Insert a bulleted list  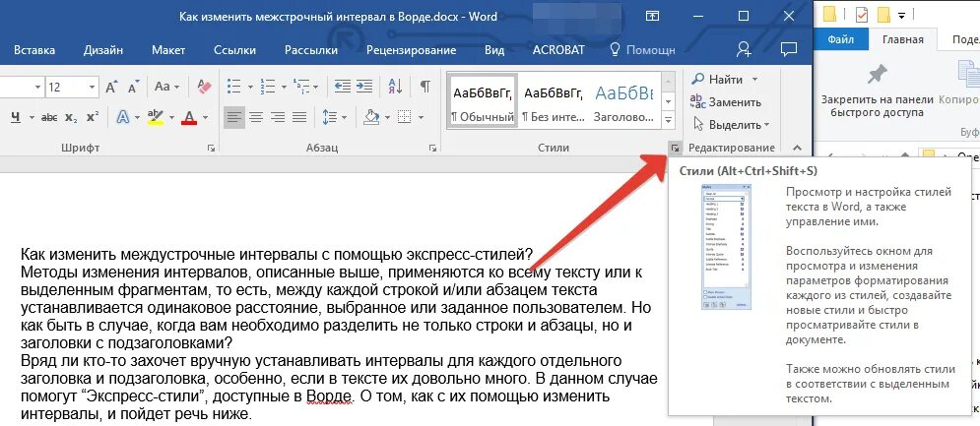click(x=234, y=87)
